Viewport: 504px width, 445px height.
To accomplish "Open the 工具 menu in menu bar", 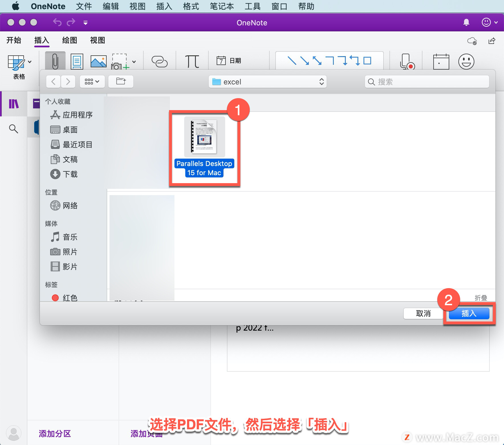I will [x=253, y=6].
